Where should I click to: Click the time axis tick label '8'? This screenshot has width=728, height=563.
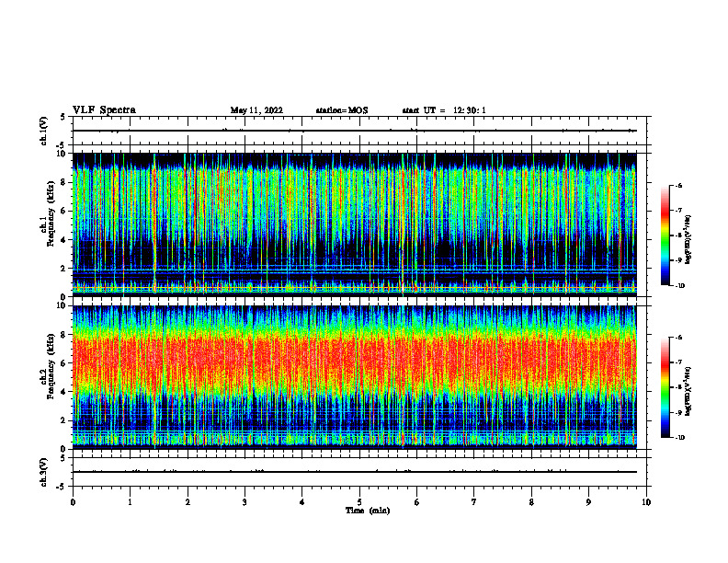tap(531, 502)
